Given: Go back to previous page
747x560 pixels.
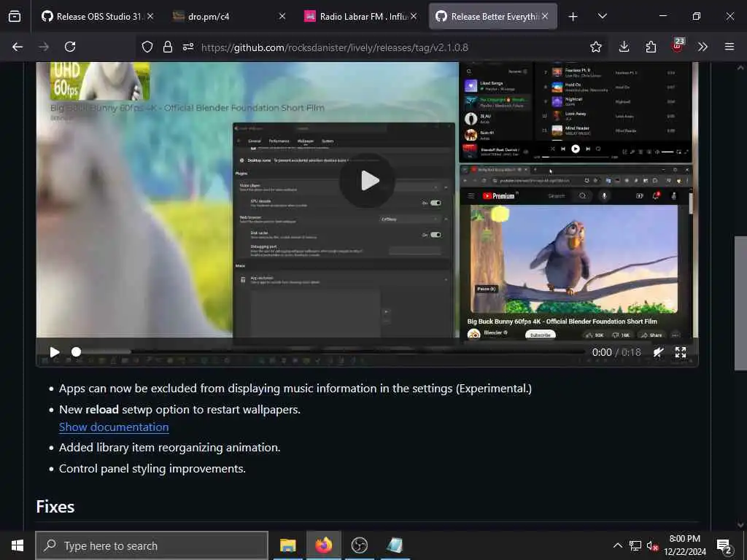Looking at the screenshot, I should pyautogui.click(x=18, y=47).
